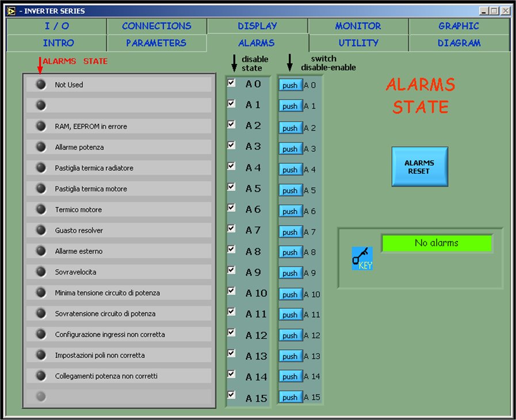Click the Not Used alarm LED
The width and height of the screenshot is (516, 420).
pyautogui.click(x=41, y=85)
